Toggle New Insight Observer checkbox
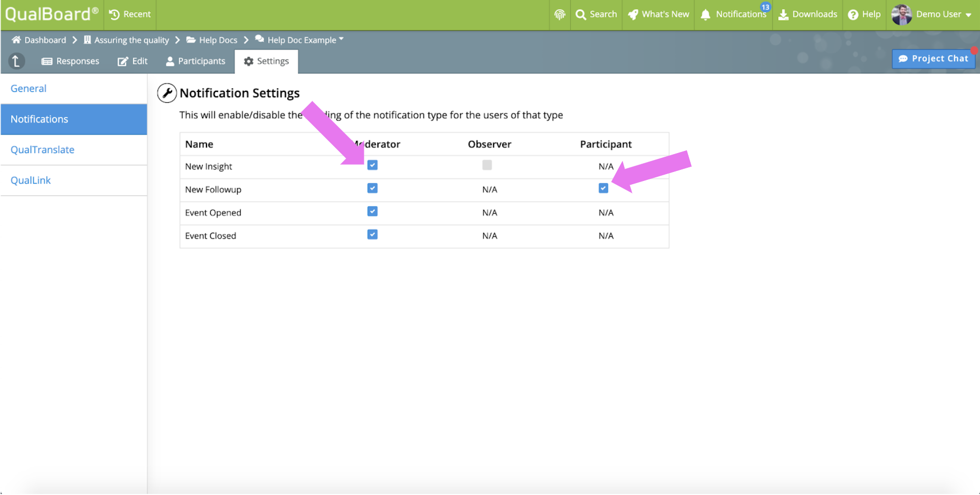 click(487, 165)
